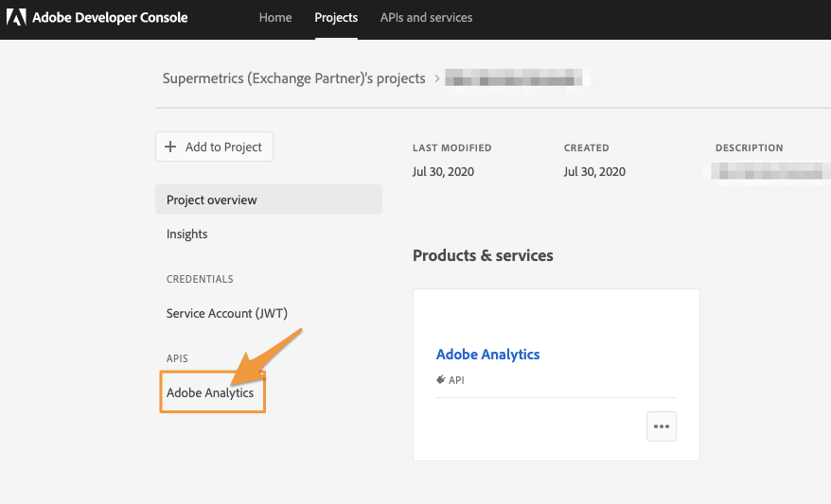Open the three-dots more options button
The width and height of the screenshot is (831, 504).
click(662, 426)
